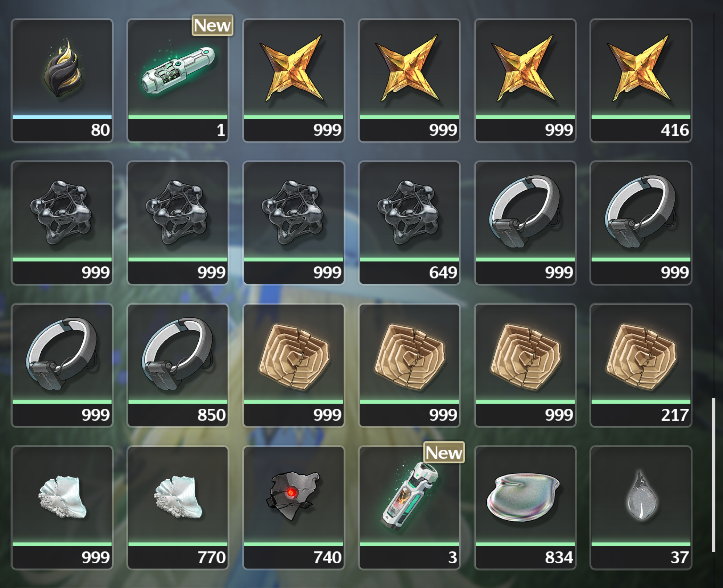Choose first black lattice item in second row
Screen dimensions: 723x588
click(62, 223)
